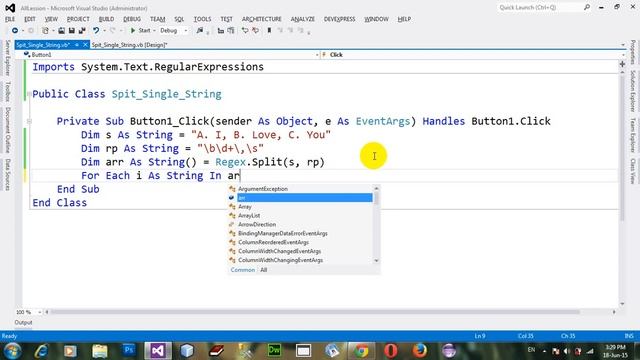Open the Toolbox side panel tab
The image size is (640, 360).
pyautogui.click(x=7, y=91)
